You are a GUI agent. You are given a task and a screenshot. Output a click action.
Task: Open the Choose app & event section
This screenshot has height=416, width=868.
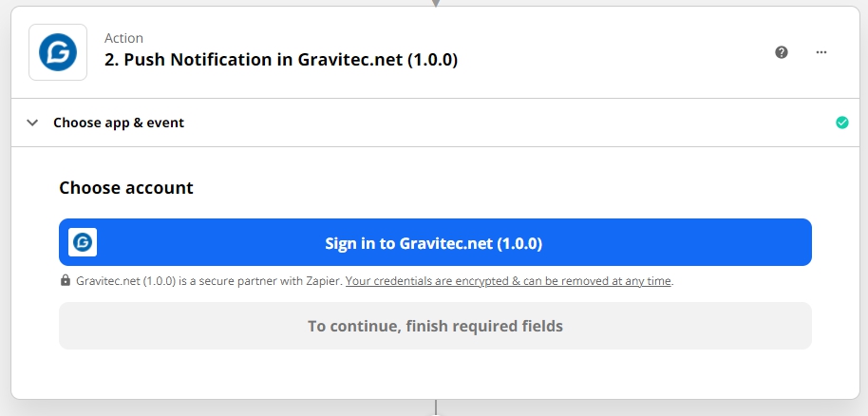(x=119, y=123)
